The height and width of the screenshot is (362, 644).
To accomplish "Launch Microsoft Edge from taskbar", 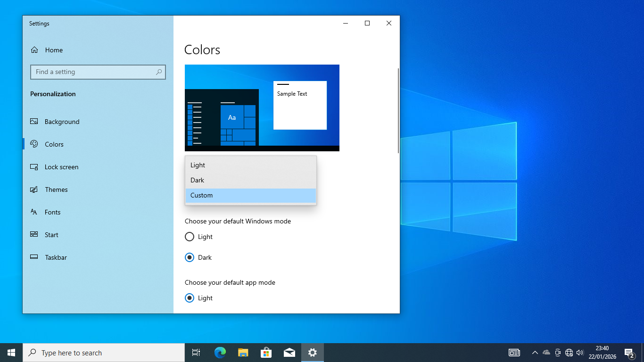I will [x=220, y=353].
